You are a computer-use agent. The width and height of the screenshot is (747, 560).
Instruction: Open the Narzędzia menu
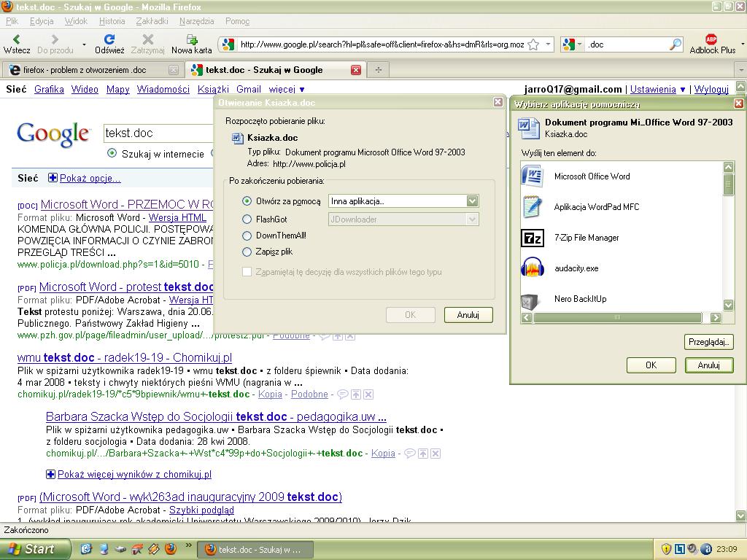(196, 21)
